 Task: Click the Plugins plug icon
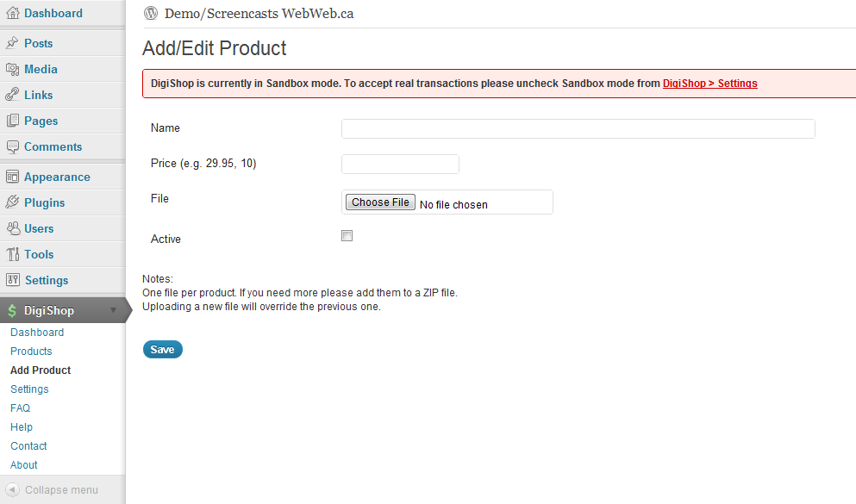[12, 202]
